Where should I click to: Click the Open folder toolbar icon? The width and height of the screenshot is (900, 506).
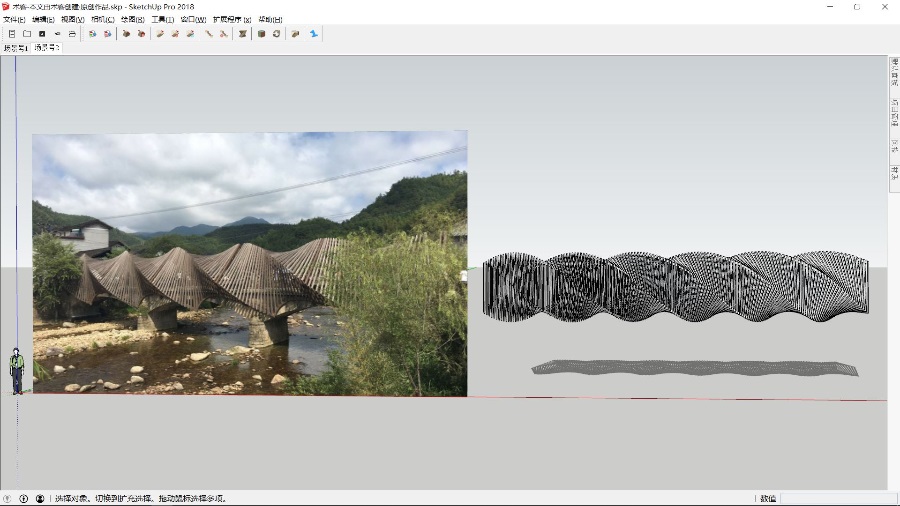point(27,34)
